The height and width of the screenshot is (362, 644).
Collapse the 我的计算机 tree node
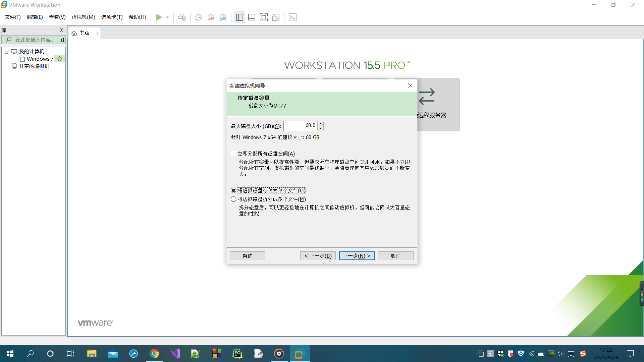[x=6, y=52]
